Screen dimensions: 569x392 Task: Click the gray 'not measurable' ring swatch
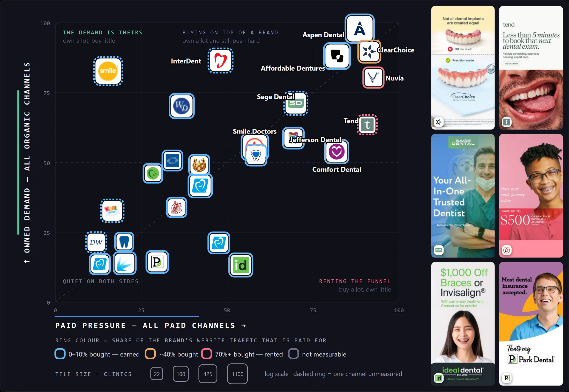[x=294, y=354]
